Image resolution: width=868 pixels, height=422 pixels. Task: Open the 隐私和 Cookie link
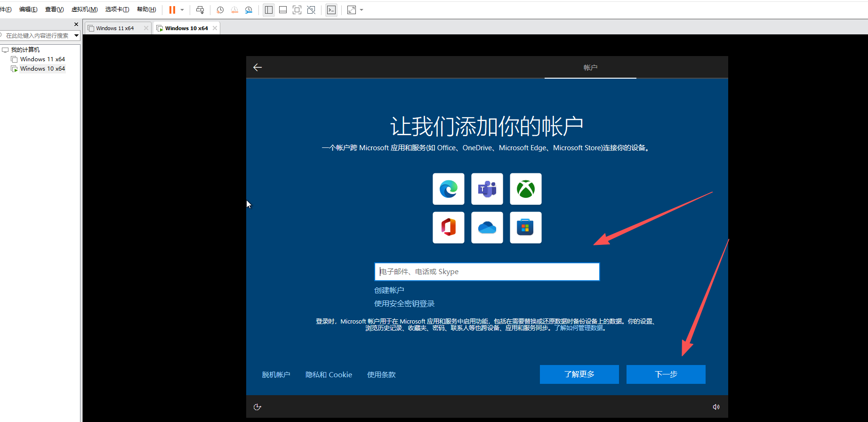[329, 375]
